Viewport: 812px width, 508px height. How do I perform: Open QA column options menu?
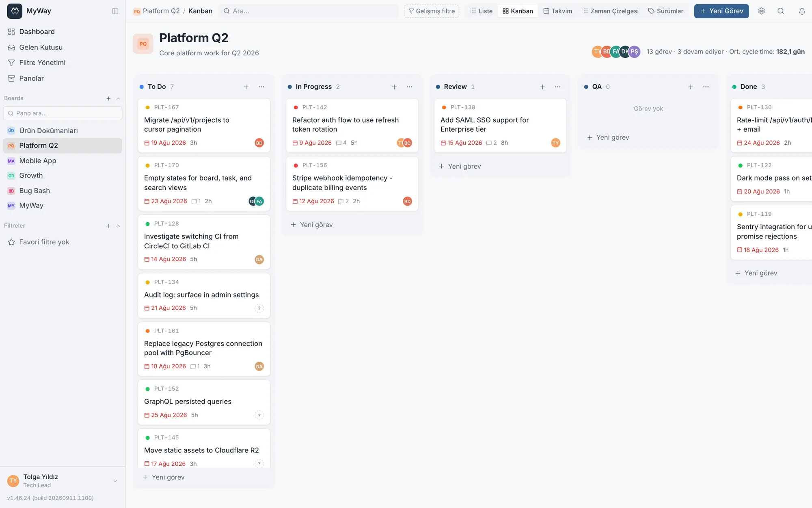[x=706, y=87]
